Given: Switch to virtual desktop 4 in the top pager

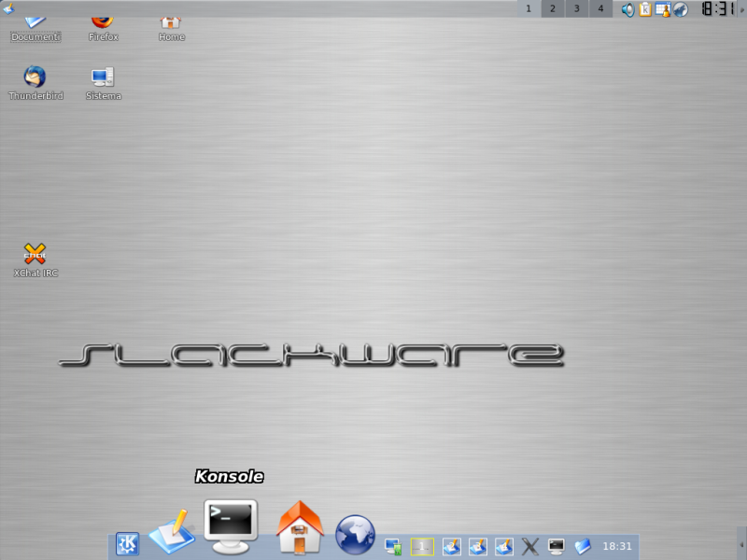Looking at the screenshot, I should [x=600, y=8].
